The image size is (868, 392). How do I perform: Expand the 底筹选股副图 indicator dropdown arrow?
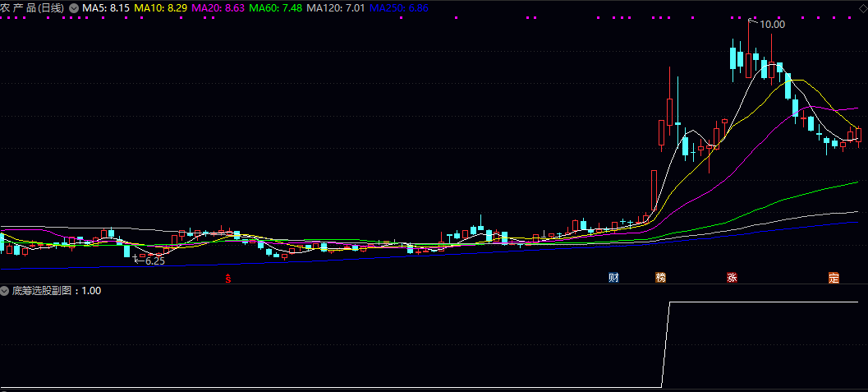pyautogui.click(x=6, y=291)
